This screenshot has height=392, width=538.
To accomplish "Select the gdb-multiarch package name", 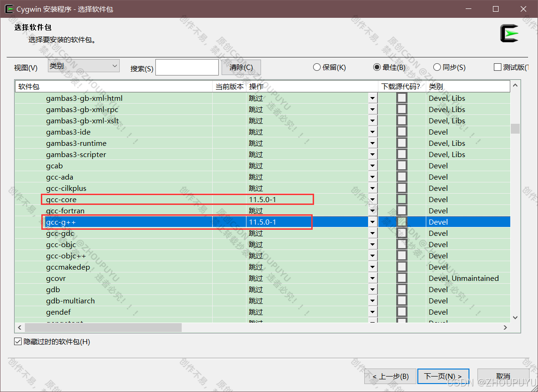I will (70, 301).
